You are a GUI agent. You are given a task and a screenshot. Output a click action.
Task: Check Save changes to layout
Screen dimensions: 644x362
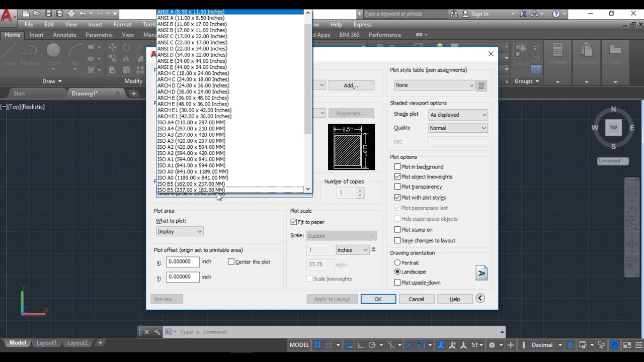click(x=397, y=240)
